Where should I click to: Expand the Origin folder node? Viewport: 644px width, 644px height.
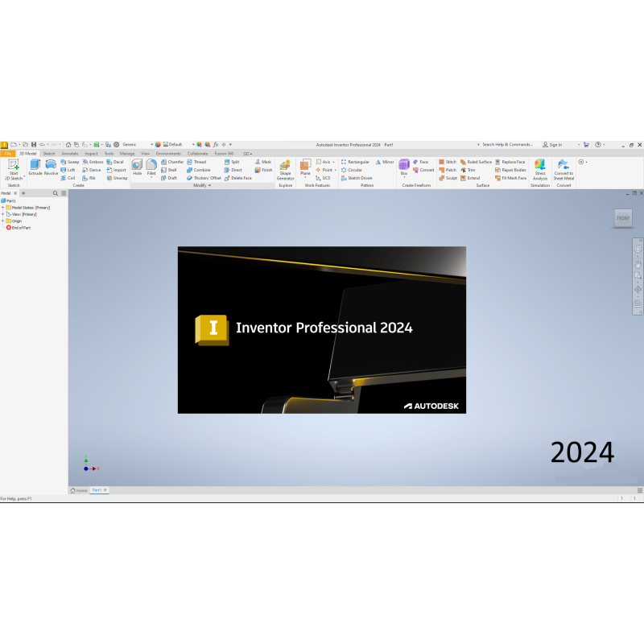[x=3, y=221]
